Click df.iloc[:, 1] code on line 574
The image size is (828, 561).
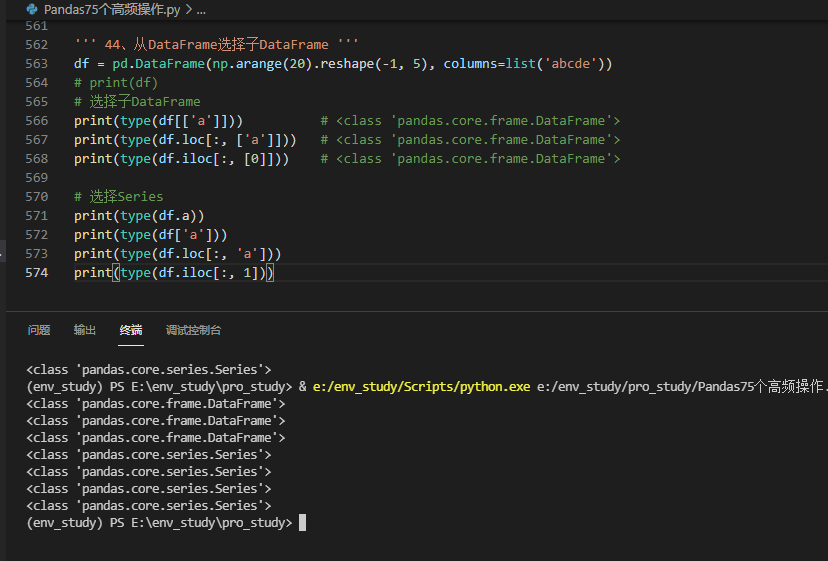pos(209,273)
